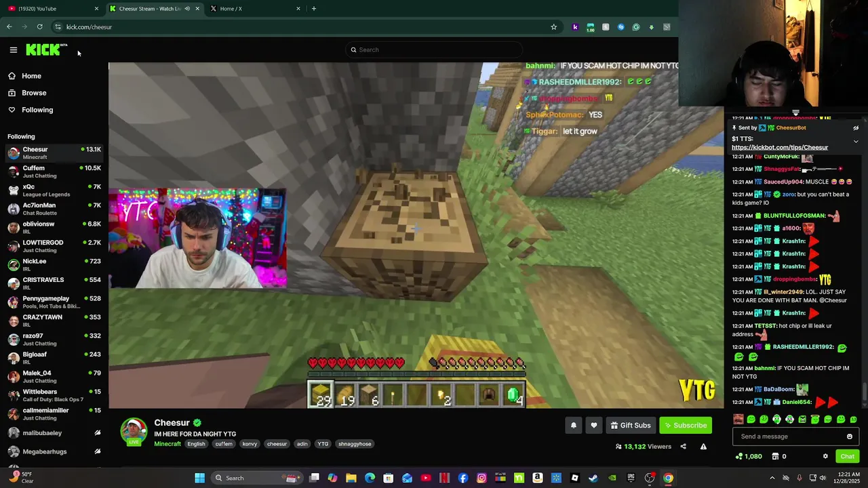
Task: Open Facebook from the taskbar
Action: pos(462,478)
